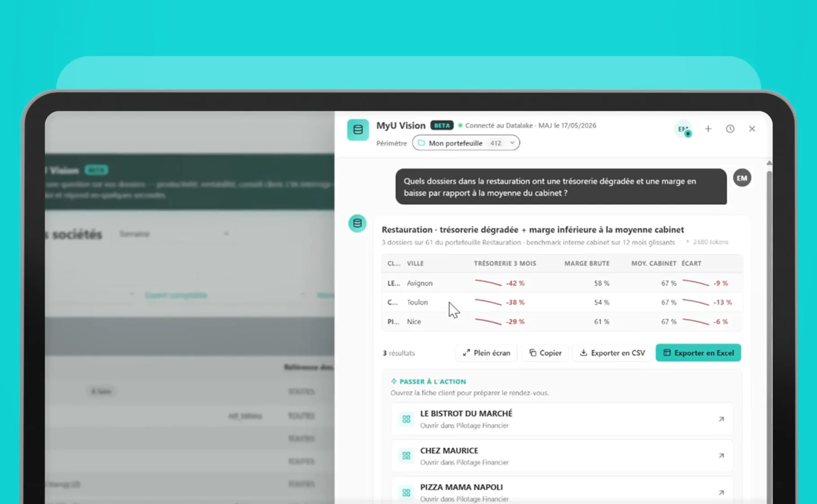The width and height of the screenshot is (817, 504).
Task: Close the MyU Vision panel
Action: (x=752, y=129)
